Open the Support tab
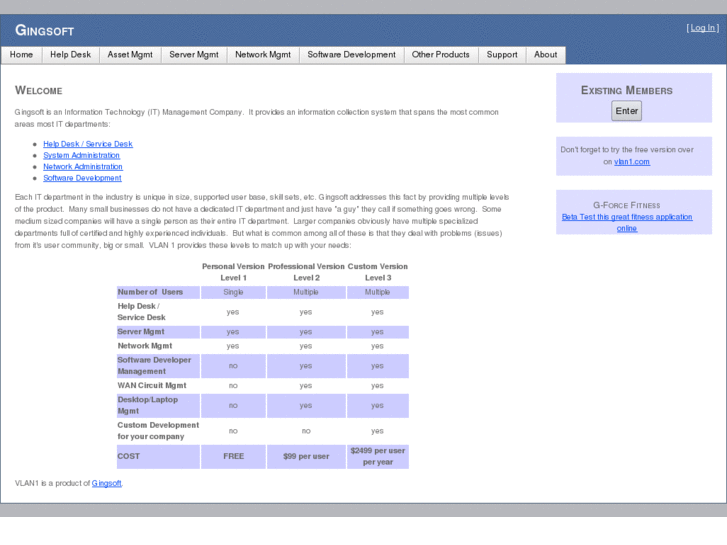The width and height of the screenshot is (727, 545). coord(502,55)
